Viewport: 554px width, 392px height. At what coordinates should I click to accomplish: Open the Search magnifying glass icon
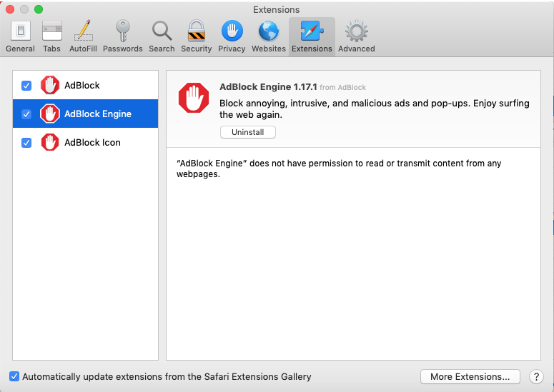(162, 31)
